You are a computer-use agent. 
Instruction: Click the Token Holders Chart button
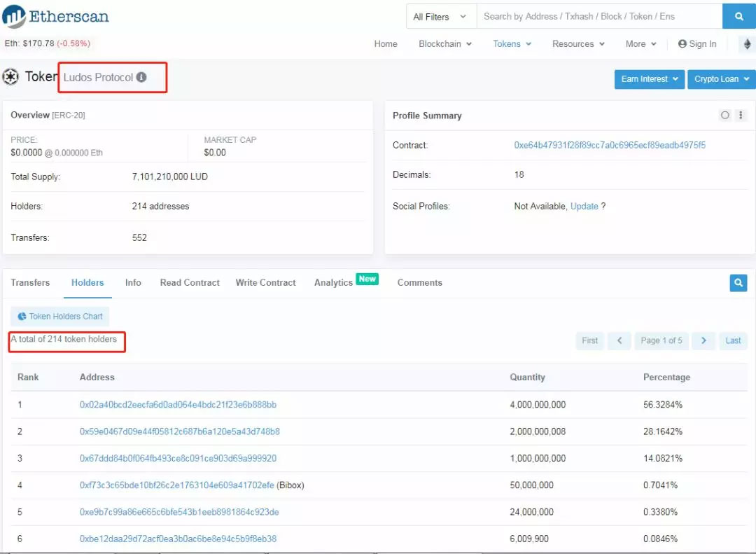pos(60,317)
